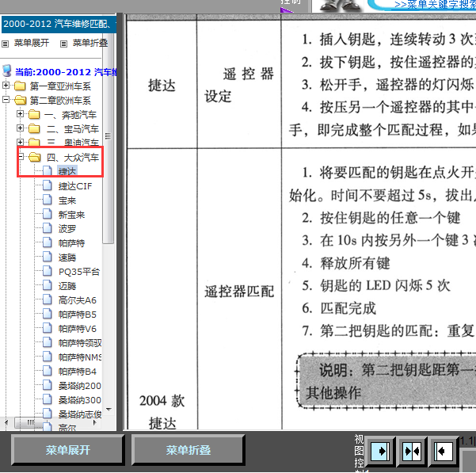Click the page icon next to 波罗

[48, 228]
